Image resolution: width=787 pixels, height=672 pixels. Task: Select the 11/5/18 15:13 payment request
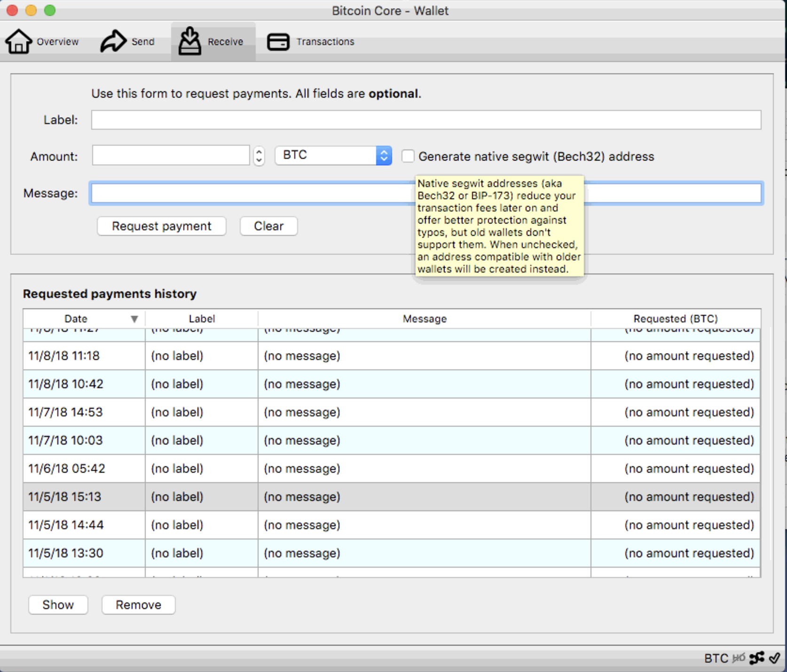(x=392, y=497)
